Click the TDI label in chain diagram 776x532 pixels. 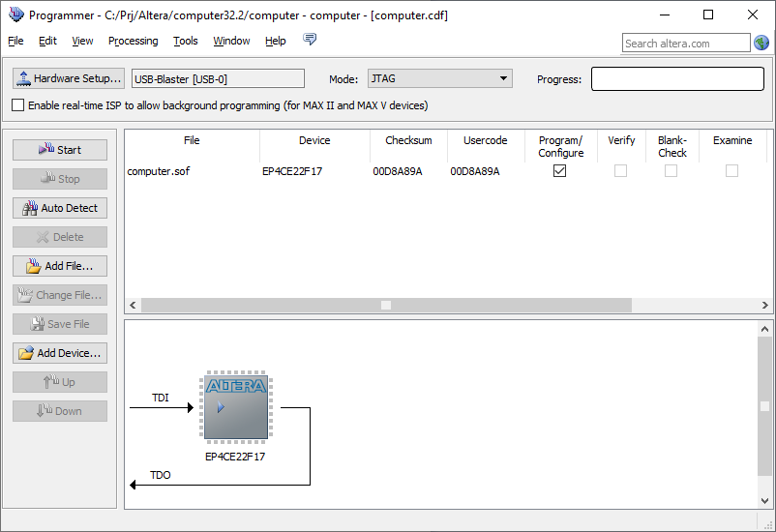(161, 398)
